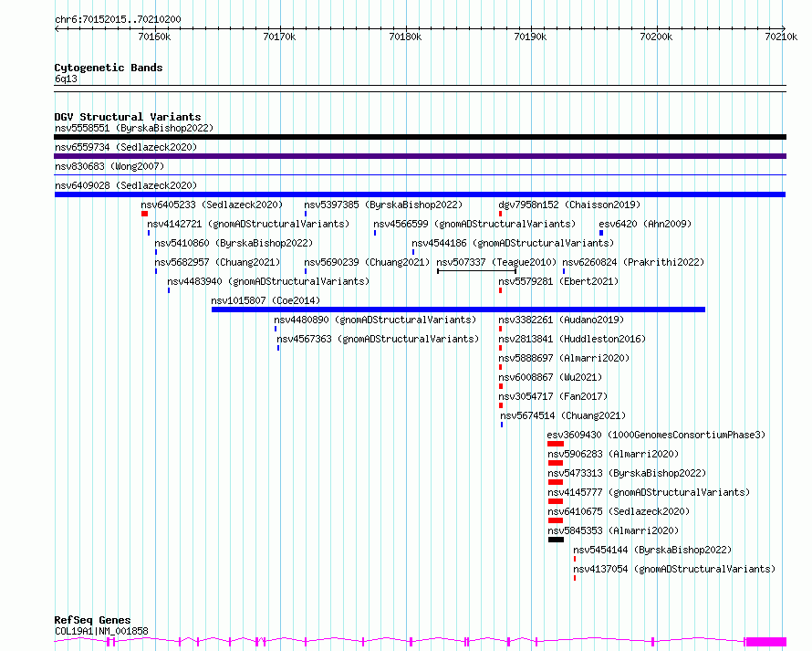Click nsv4480890 (gnomADStructuralVariants) label
Screen dimensions: 812x651
(x=375, y=320)
